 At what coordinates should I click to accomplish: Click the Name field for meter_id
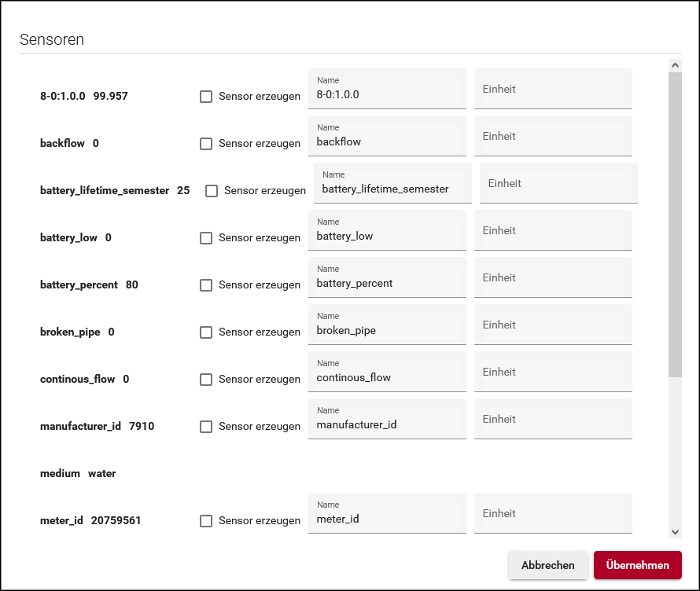[387, 519]
